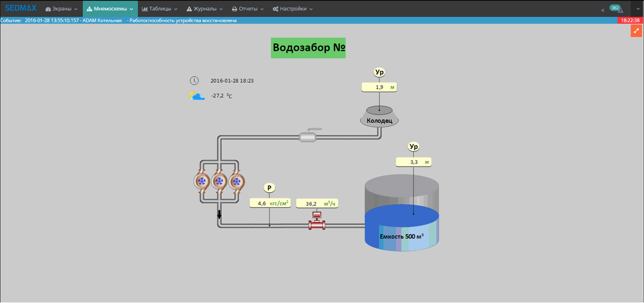
Task: Toggle the sound speaker icon
Action: coord(603,10)
